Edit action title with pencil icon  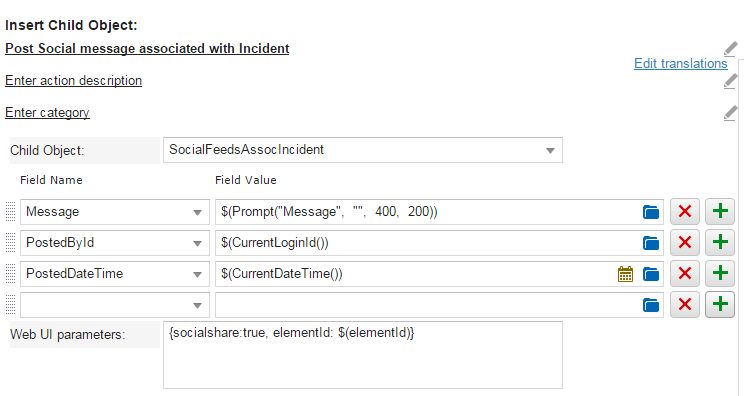(x=731, y=49)
